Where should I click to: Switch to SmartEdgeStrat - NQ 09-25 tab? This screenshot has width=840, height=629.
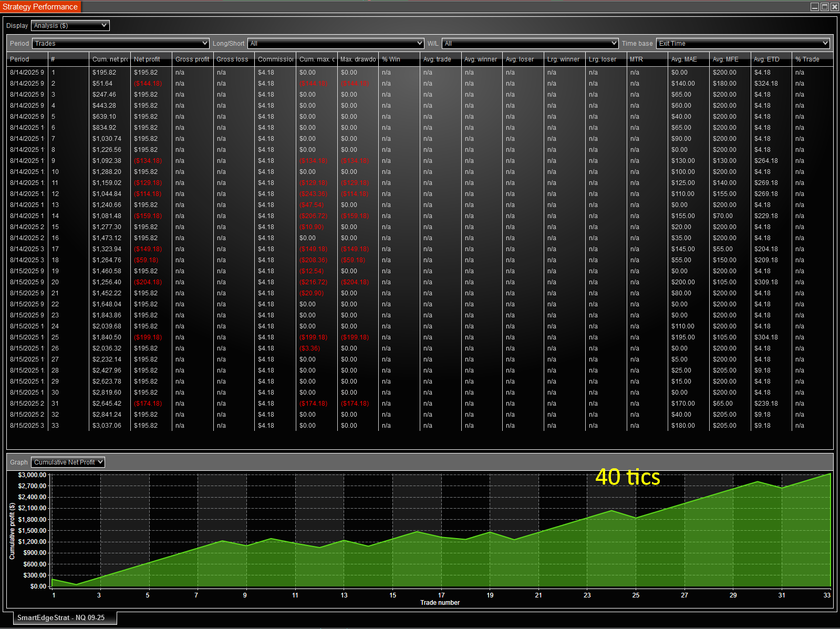pyautogui.click(x=61, y=617)
